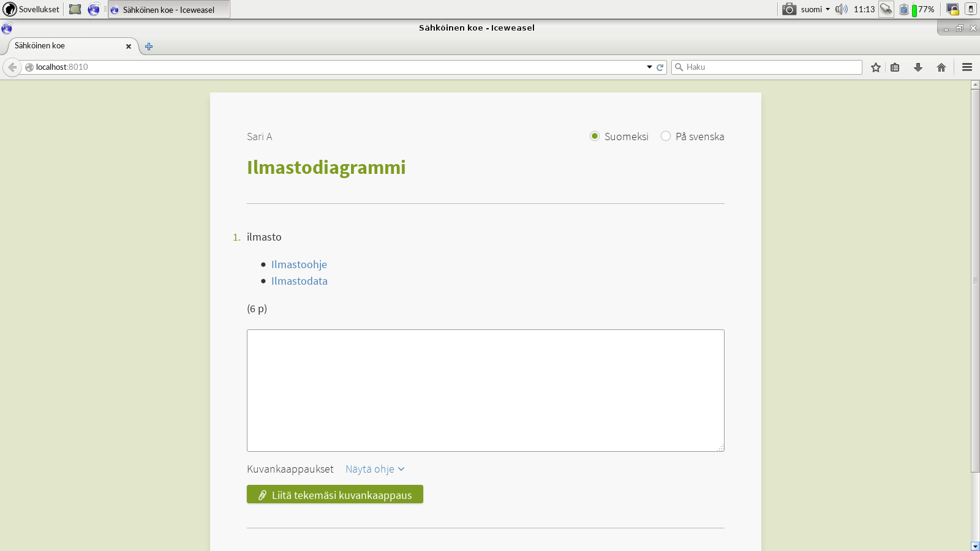Reload the page with the refresh icon
This screenshot has height=551, width=980.
coord(660,67)
